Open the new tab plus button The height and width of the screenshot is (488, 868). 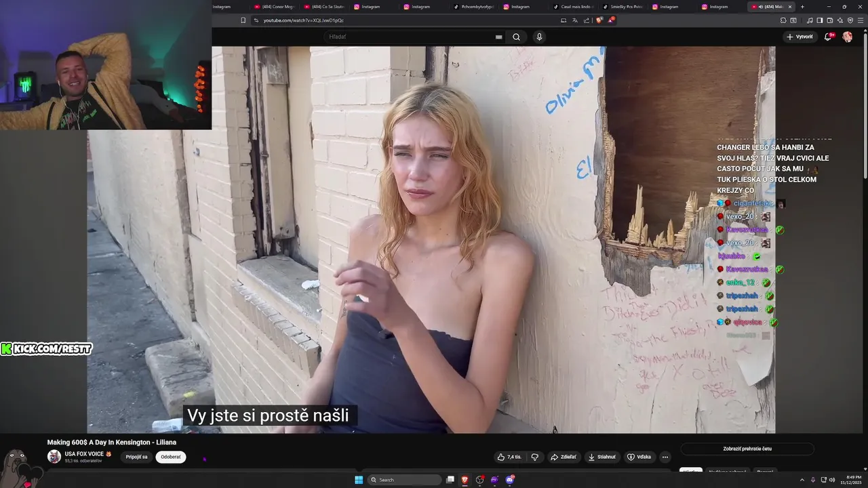(x=802, y=7)
